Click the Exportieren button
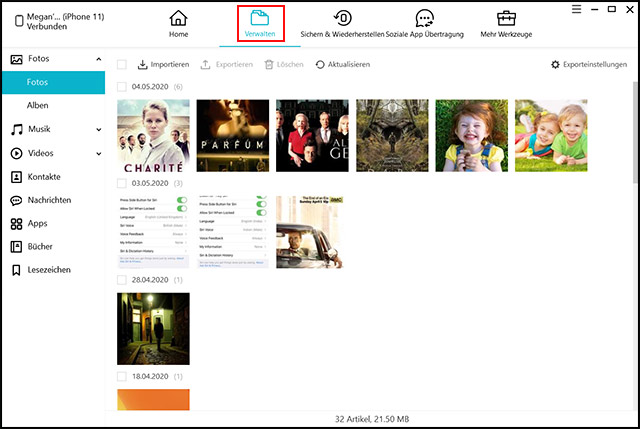 (x=227, y=64)
